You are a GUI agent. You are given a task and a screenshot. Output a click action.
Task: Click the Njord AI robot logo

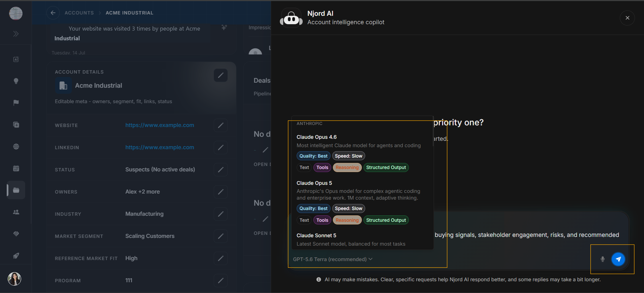[291, 18]
